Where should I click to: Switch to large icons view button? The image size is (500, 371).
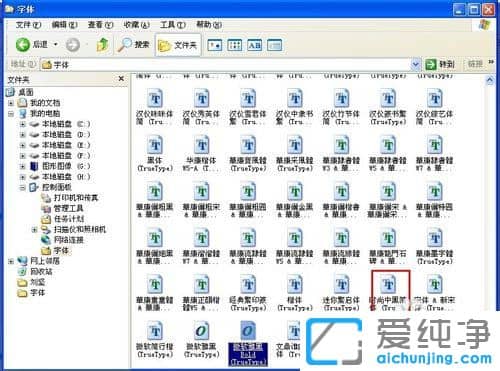[214, 45]
